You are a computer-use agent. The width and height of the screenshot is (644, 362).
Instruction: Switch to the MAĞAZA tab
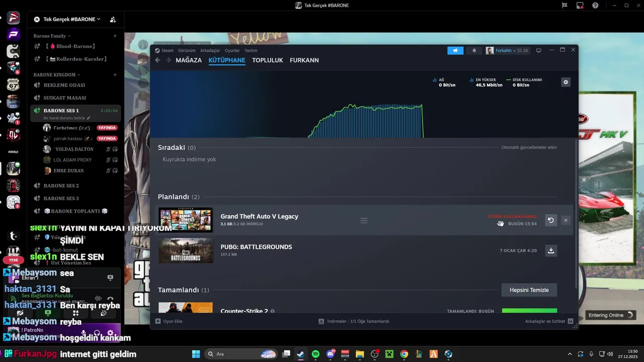[x=189, y=60]
